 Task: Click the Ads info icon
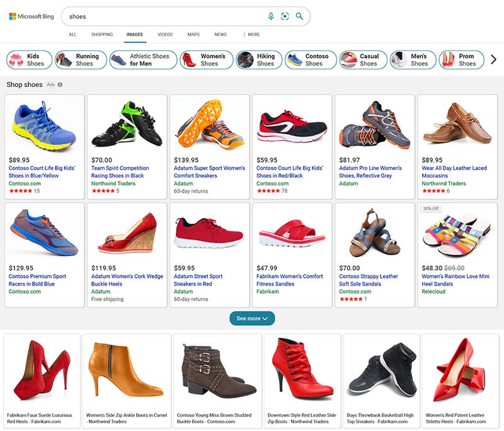click(x=60, y=84)
